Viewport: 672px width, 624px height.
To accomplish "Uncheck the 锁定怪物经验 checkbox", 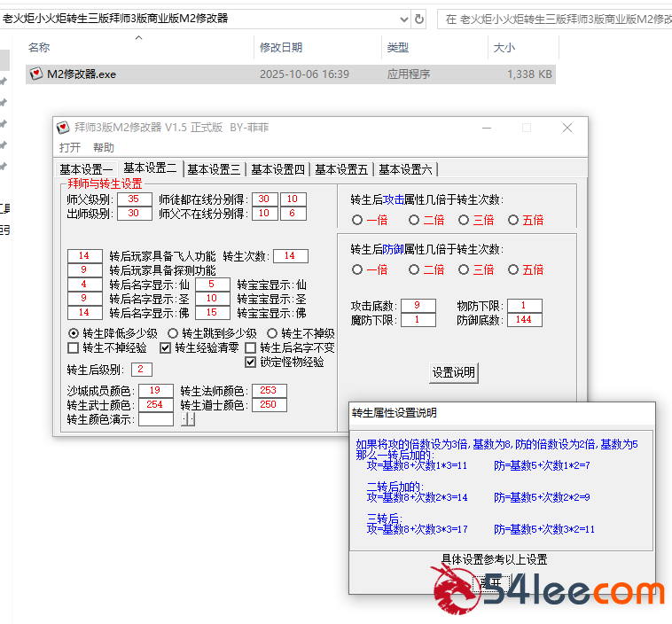I will pos(251,362).
